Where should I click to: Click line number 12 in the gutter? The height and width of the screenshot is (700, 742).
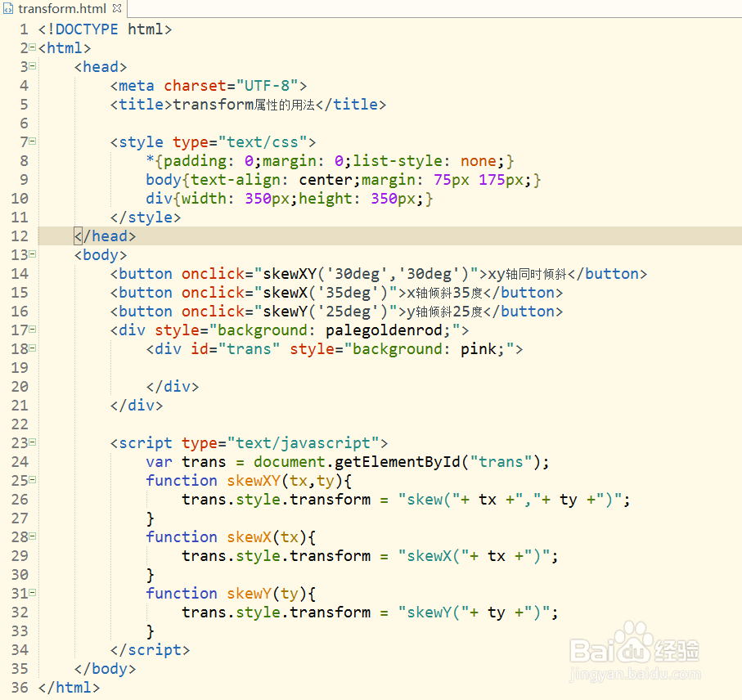[20, 236]
